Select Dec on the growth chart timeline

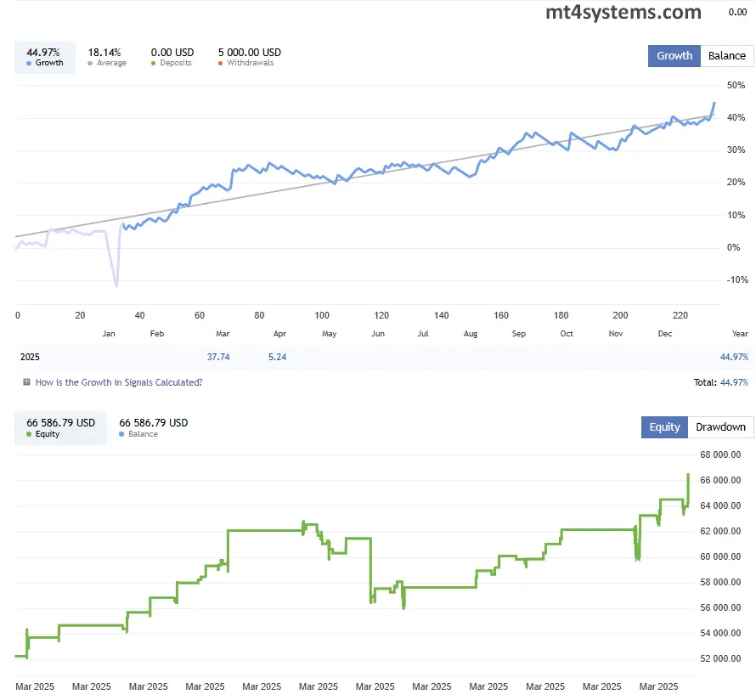pyautogui.click(x=665, y=333)
